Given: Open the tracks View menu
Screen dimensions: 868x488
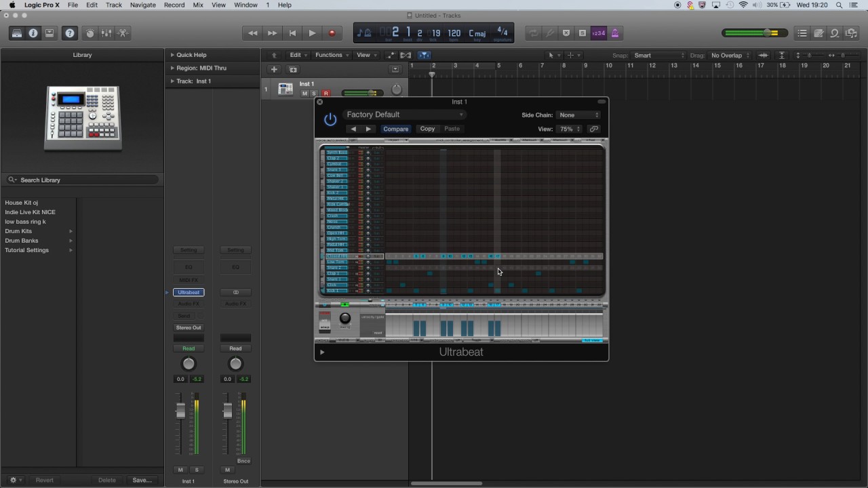Looking at the screenshot, I should point(366,55).
